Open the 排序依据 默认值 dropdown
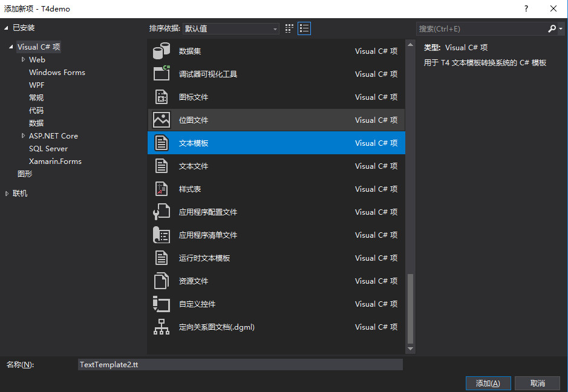The height and width of the screenshot is (392, 568). pos(231,28)
